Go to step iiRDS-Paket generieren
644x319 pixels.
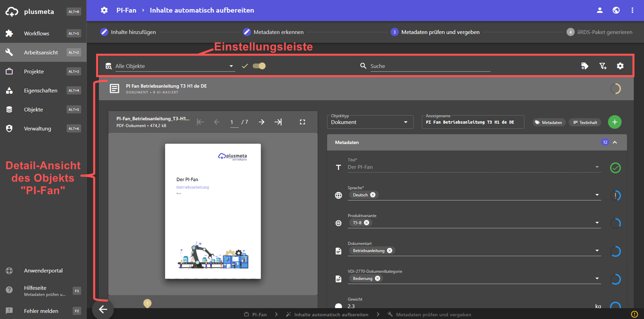pos(600,32)
